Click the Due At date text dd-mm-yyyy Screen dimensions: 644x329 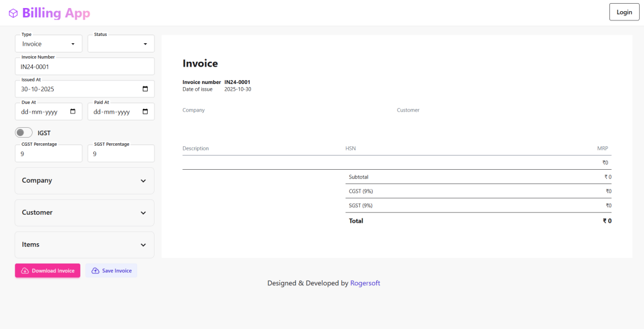pyautogui.click(x=40, y=112)
